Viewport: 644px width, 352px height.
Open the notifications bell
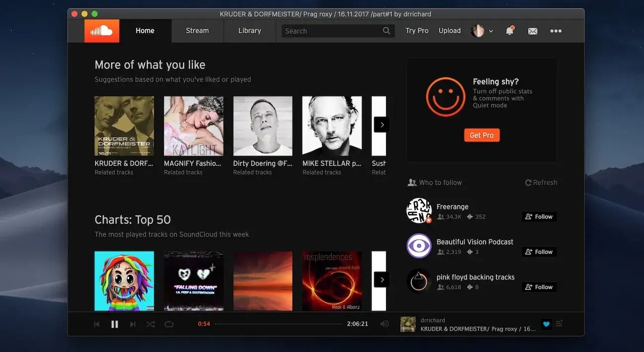(x=509, y=31)
